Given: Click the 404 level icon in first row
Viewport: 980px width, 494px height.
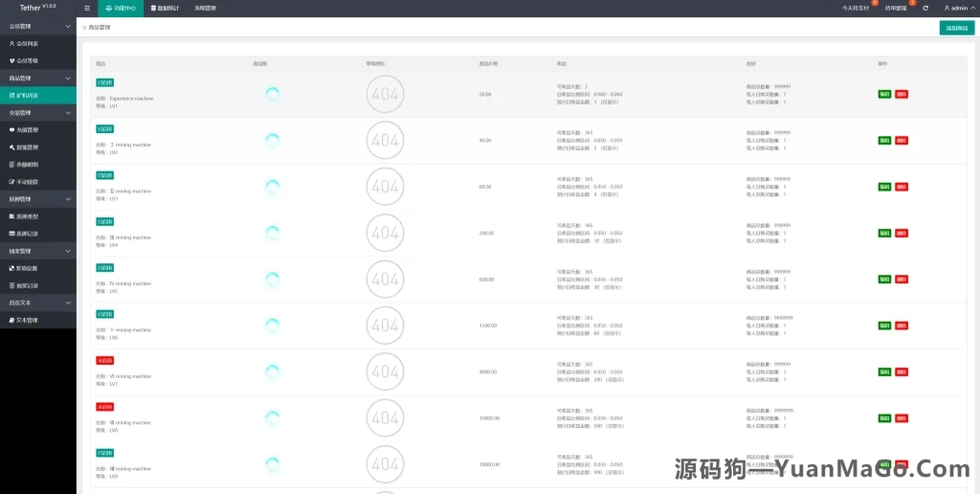Looking at the screenshot, I should 385,94.
